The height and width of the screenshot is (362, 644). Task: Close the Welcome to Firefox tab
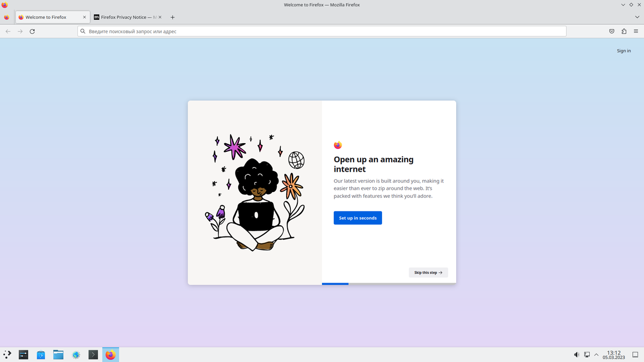tap(84, 17)
